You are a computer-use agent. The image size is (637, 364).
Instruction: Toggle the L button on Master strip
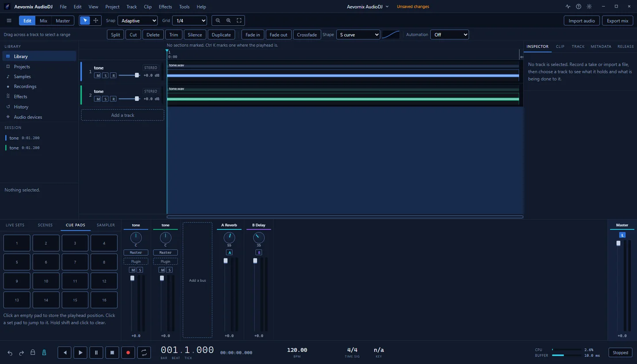point(622,235)
